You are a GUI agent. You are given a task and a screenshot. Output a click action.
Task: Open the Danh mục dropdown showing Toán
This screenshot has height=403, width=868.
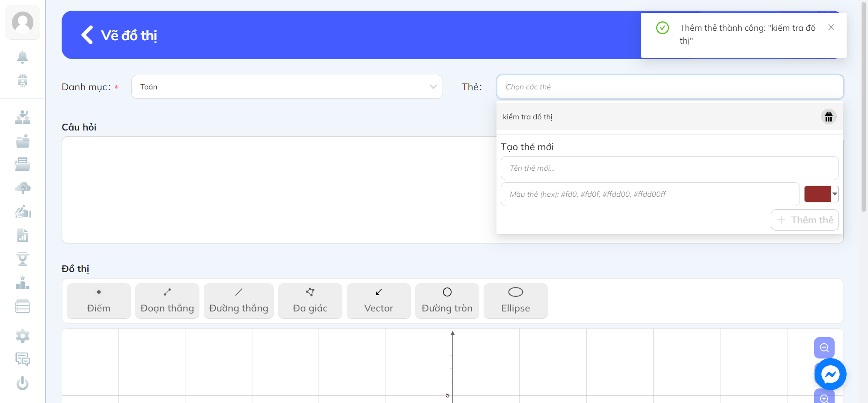point(287,87)
